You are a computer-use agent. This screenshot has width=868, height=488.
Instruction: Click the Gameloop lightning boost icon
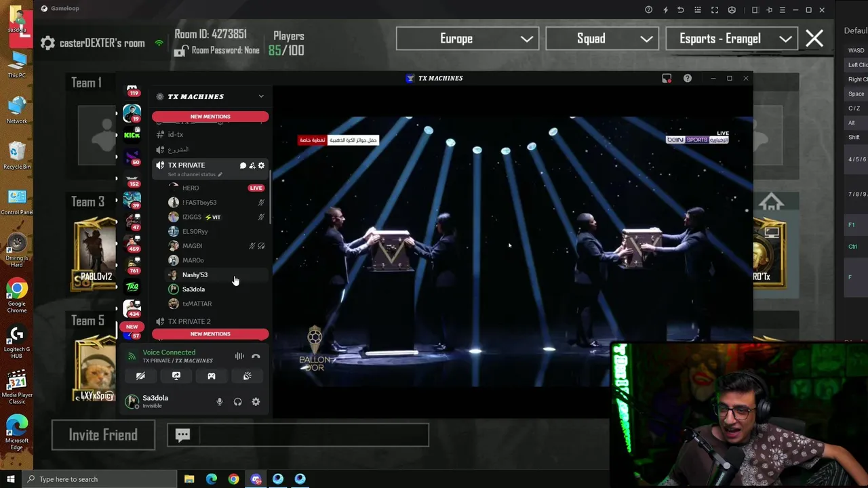point(665,9)
